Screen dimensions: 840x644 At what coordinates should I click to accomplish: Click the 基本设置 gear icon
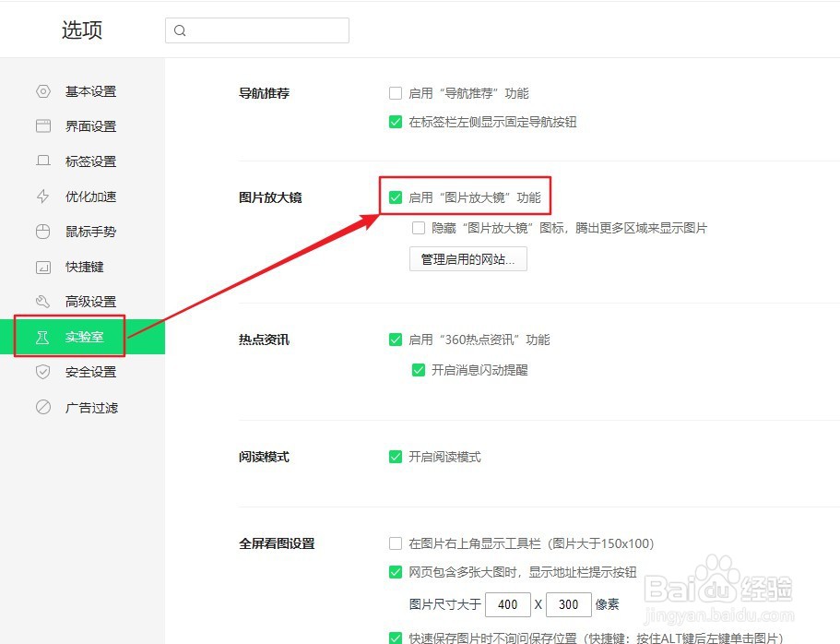(x=43, y=91)
